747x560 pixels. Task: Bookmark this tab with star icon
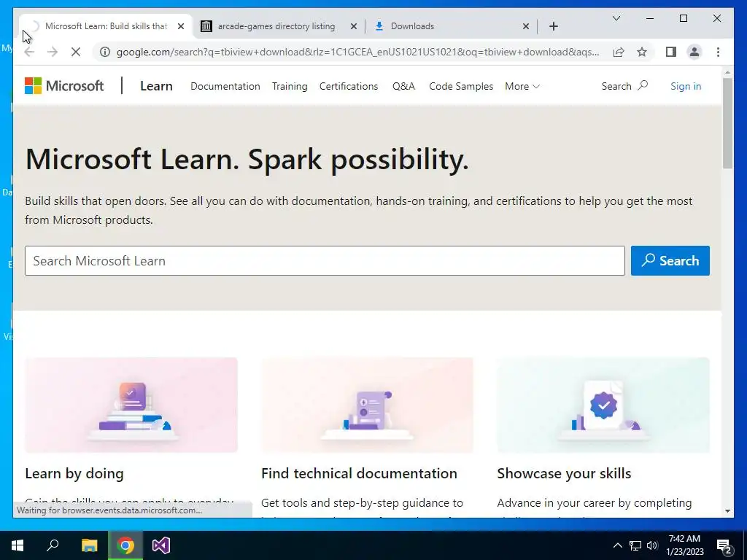(x=642, y=52)
